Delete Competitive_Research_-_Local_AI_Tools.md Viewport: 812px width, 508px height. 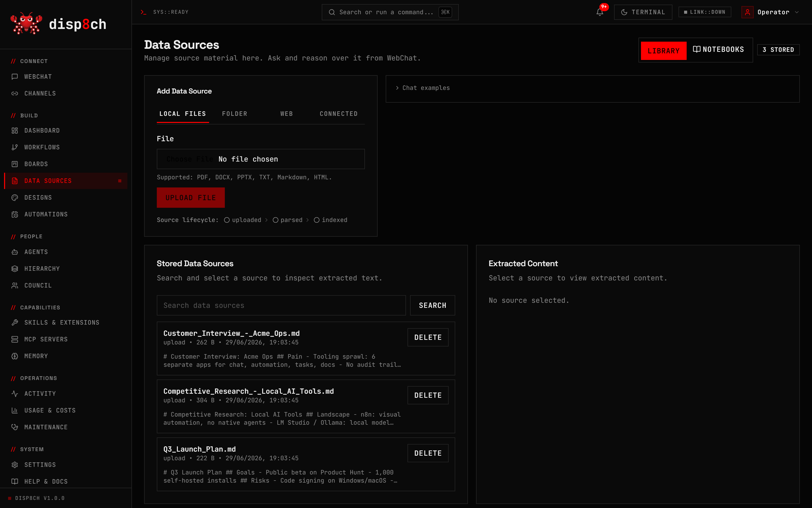click(x=428, y=395)
